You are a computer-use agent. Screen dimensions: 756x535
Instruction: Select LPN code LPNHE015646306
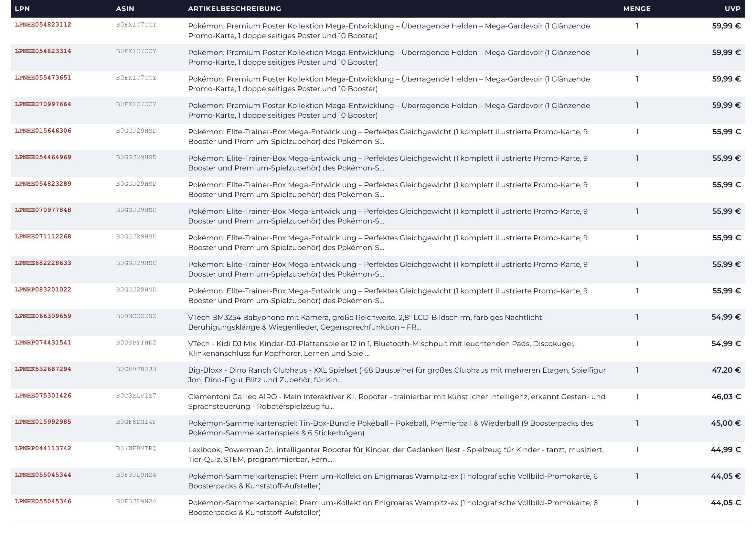coord(43,131)
